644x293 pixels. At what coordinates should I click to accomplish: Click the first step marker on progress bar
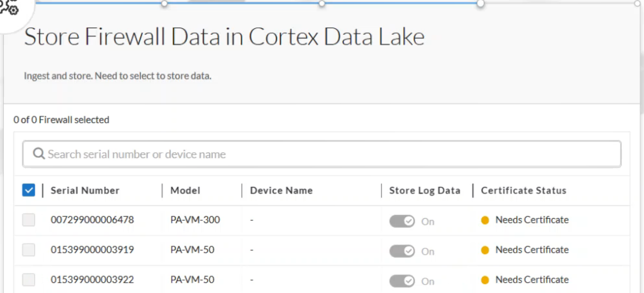tap(164, 3)
